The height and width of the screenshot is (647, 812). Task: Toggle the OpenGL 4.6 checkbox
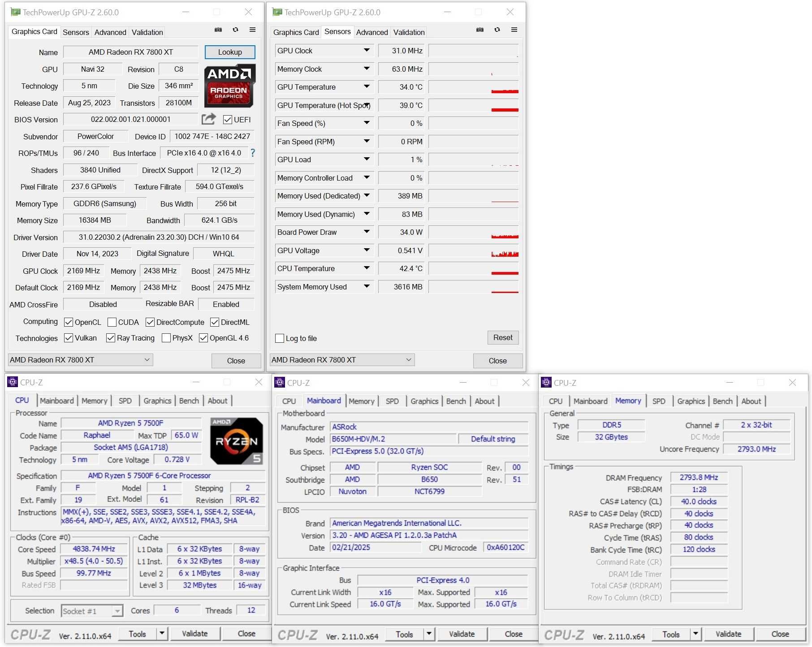[203, 338]
